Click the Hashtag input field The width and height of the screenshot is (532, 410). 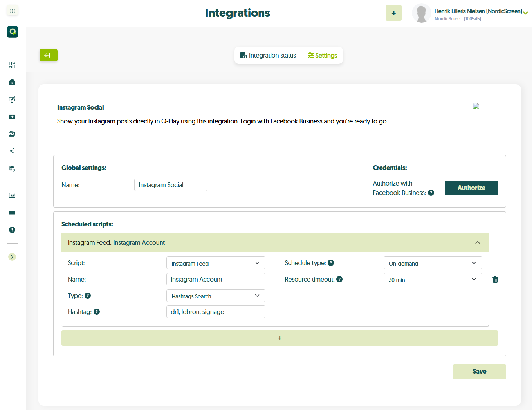pos(216,312)
